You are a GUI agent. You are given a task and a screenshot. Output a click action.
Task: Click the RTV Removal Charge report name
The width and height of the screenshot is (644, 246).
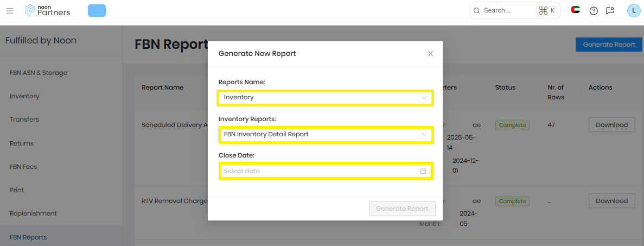click(x=175, y=201)
